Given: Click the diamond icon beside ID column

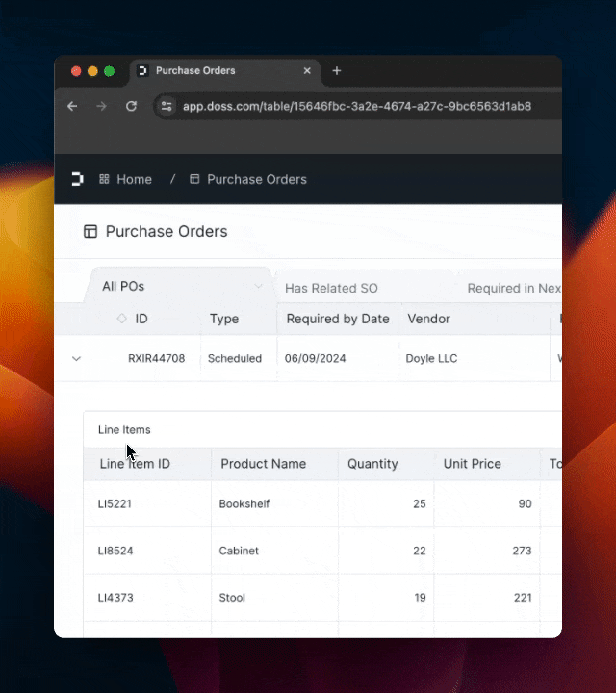Looking at the screenshot, I should coord(121,319).
